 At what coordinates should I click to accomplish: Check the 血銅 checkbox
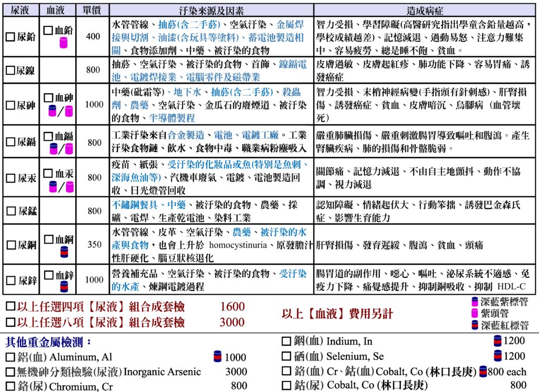(49, 239)
